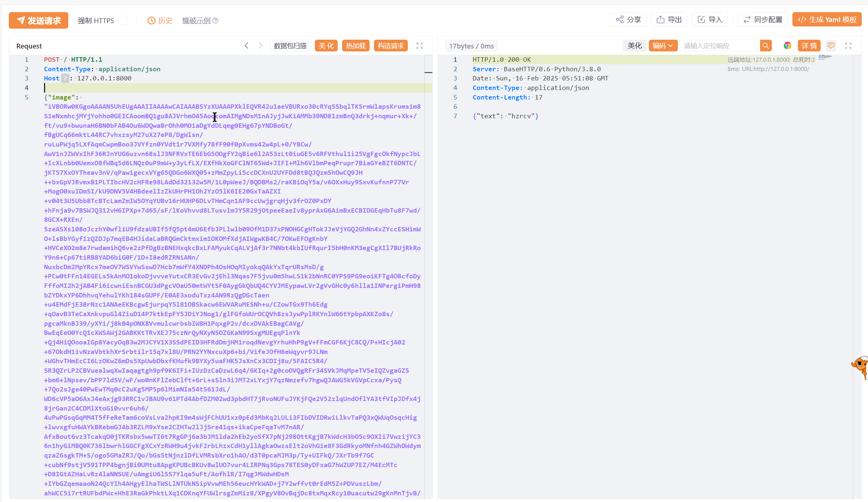Click the 发送请求 send request button
Viewport: 868px width, 502px height.
pyautogui.click(x=39, y=20)
